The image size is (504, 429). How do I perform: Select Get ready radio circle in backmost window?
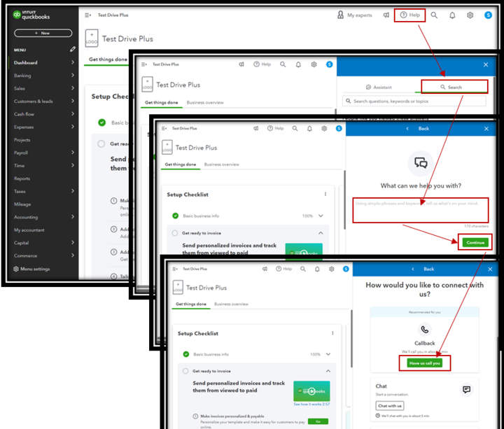[x=101, y=144]
